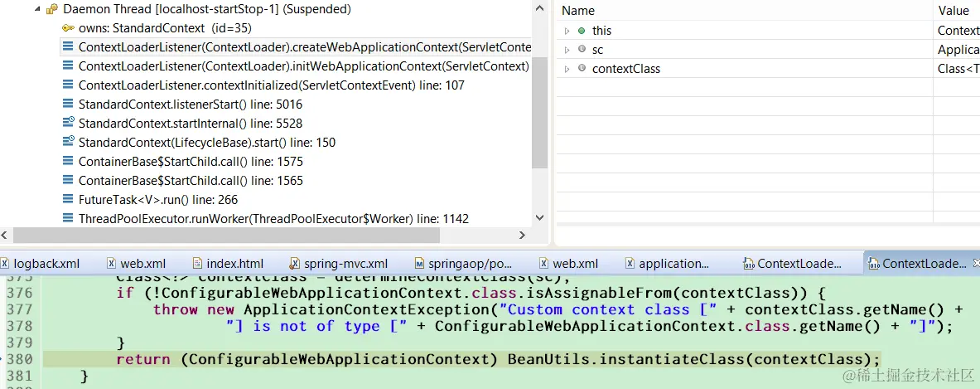Expand the 'contextClass' variable
Viewport: 980px width, 389px height.
[567, 69]
